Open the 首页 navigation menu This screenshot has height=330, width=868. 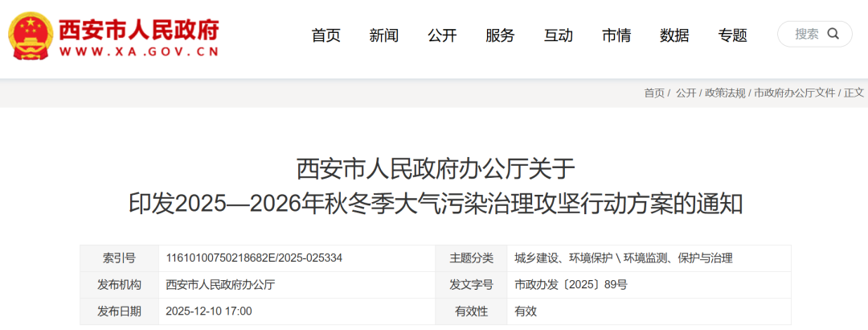click(x=326, y=35)
